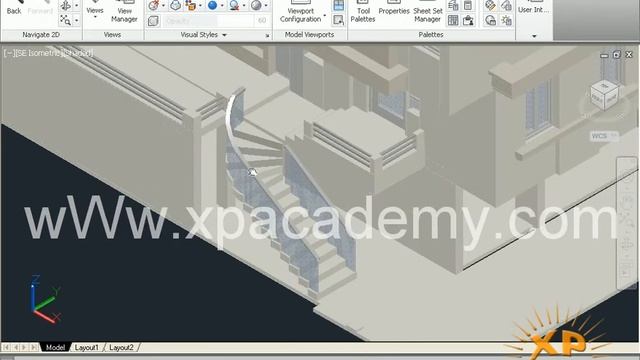Open the User Interface panel button
Image resolution: width=640 pixels, height=360 pixels.
coord(533,8)
